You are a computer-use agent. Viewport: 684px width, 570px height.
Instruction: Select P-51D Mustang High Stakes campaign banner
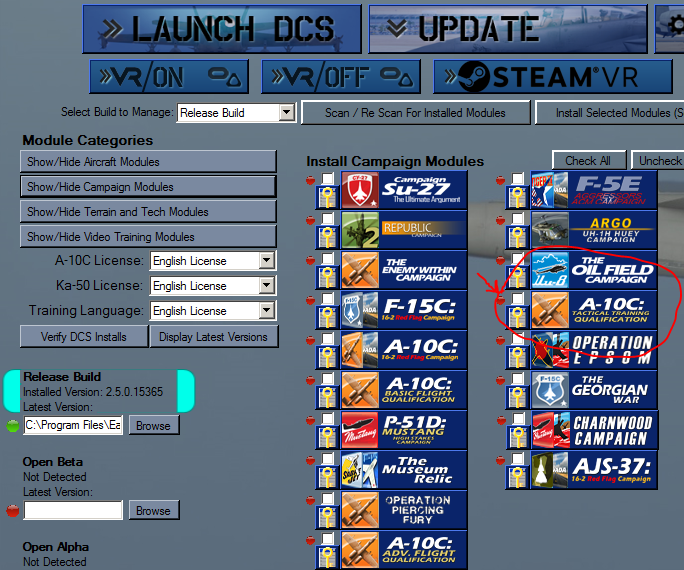(x=404, y=430)
